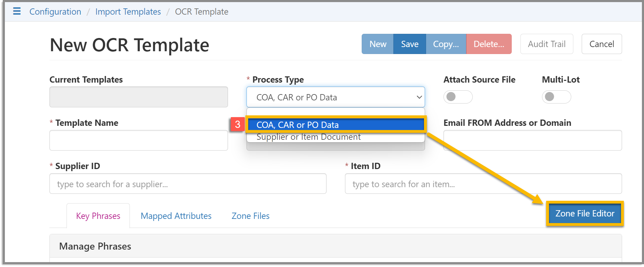Toggle the Attach Source File switch
This screenshot has width=644, height=267.
pyautogui.click(x=457, y=97)
